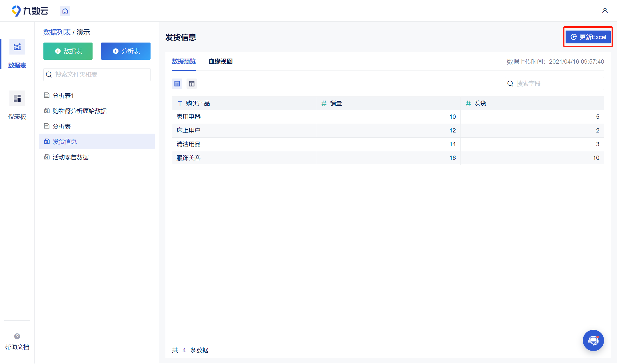Focus the 搜索字段 search field
617x364 pixels.
click(554, 84)
